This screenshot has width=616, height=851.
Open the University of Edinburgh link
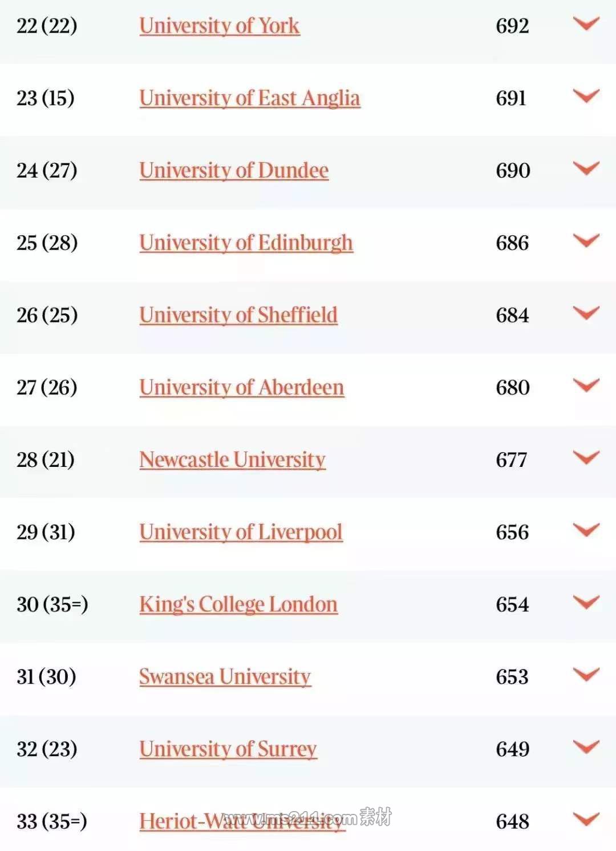(x=246, y=243)
